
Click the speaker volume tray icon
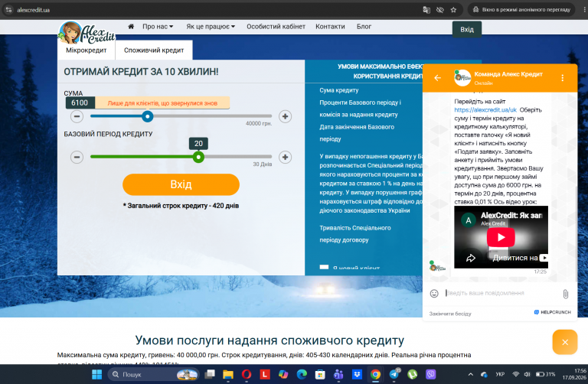click(527, 374)
